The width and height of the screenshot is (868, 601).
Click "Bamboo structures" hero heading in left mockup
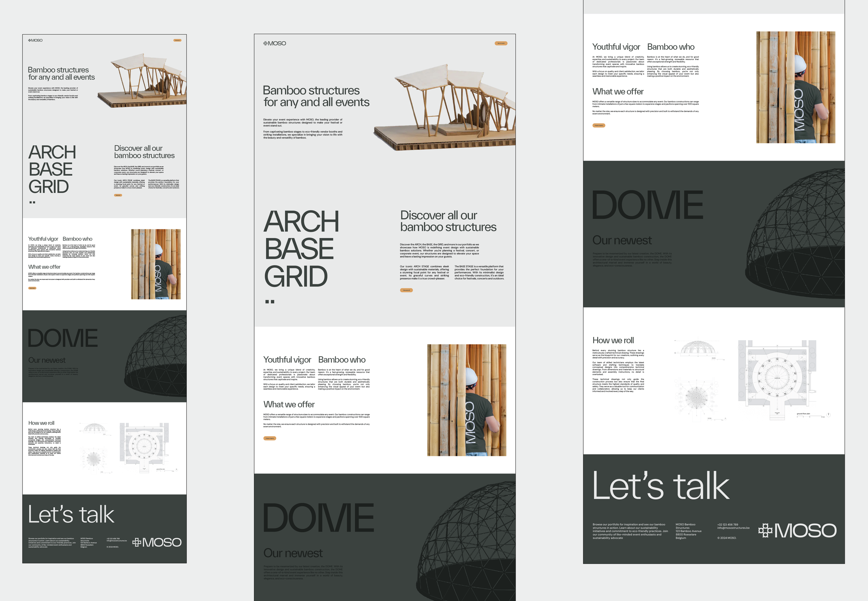point(58,70)
